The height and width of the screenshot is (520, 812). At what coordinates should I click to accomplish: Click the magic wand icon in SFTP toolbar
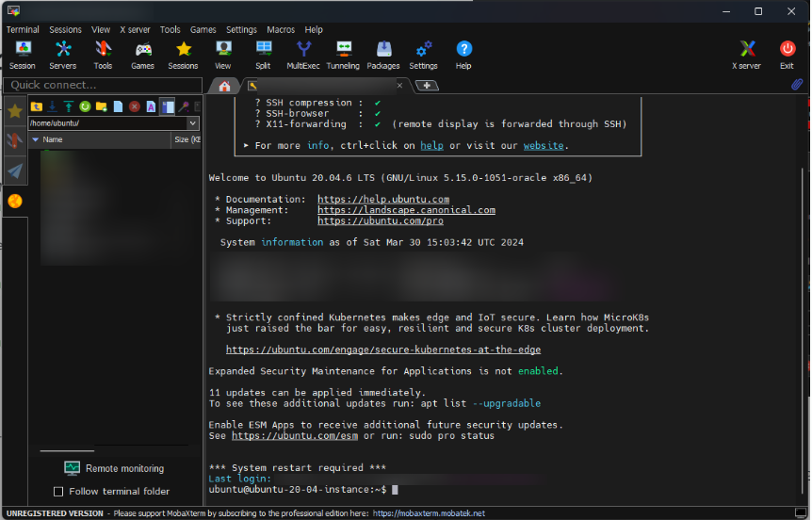(x=184, y=106)
